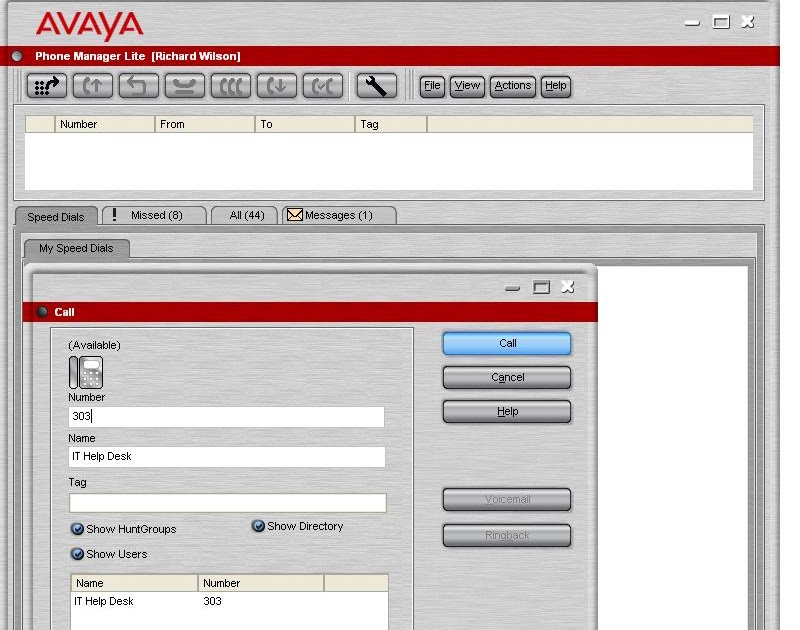Close the Call dialog window
The width and height of the screenshot is (800, 630).
click(x=568, y=287)
